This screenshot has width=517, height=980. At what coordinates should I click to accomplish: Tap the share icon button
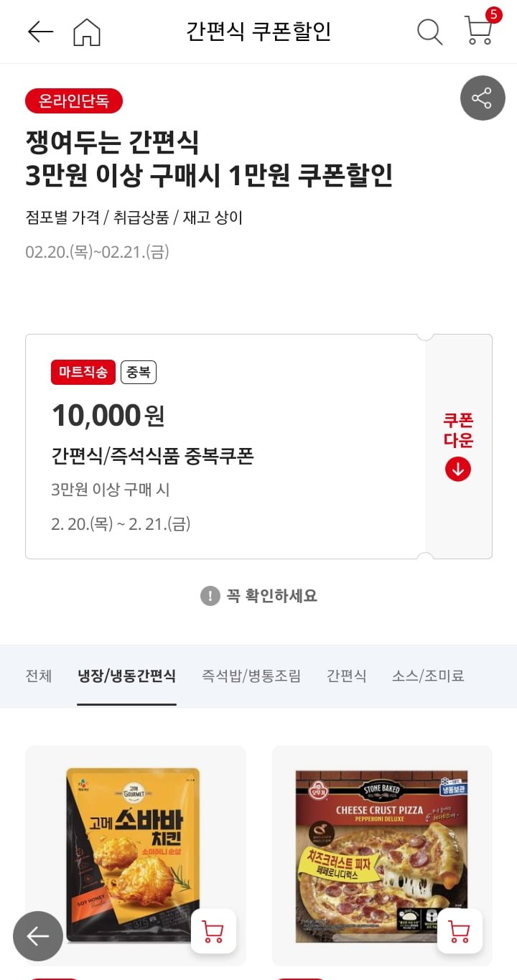coord(483,98)
